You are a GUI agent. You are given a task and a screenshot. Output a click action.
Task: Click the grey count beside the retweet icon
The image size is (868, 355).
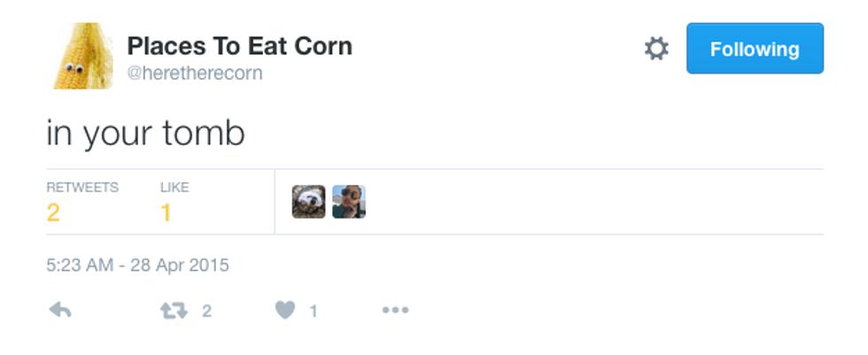206,311
